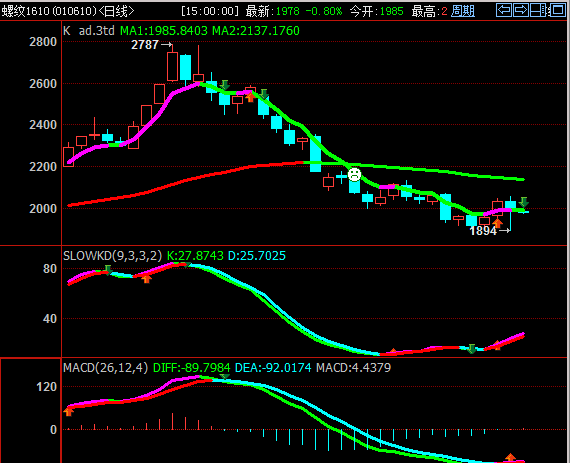The image size is (570, 463).
Task: Open the split-panel layout icon
Action: [x=538, y=10]
